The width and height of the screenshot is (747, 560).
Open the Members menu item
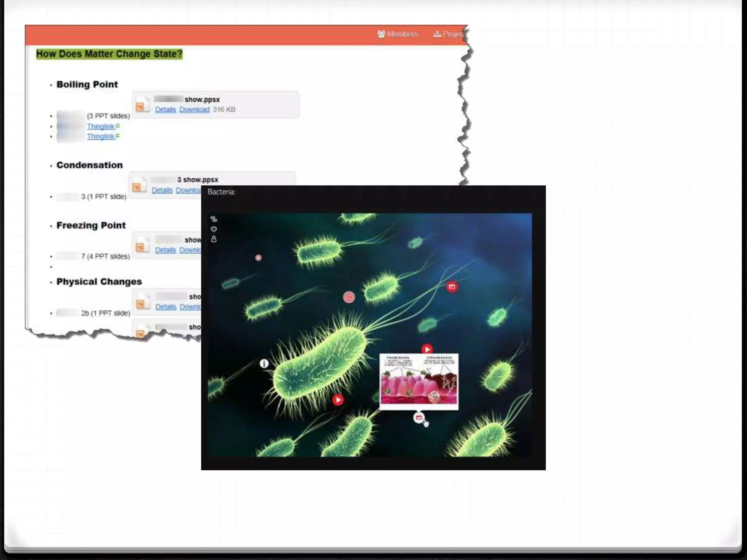coord(398,34)
